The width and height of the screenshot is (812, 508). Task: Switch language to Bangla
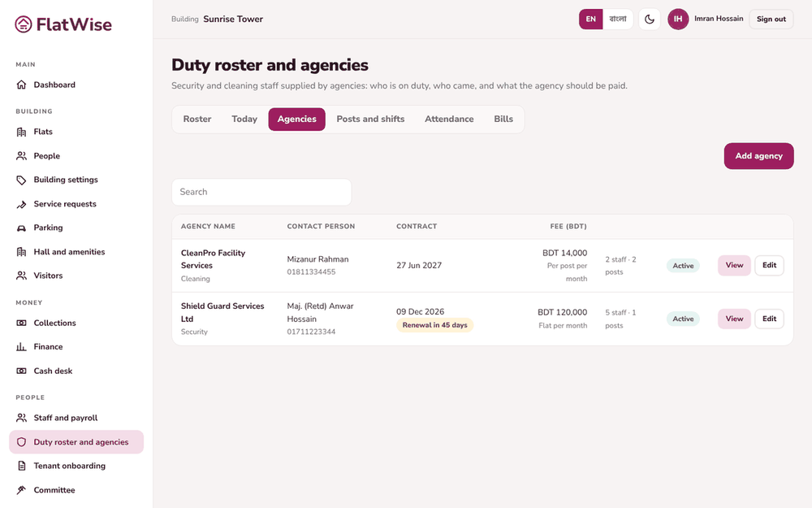618,20
